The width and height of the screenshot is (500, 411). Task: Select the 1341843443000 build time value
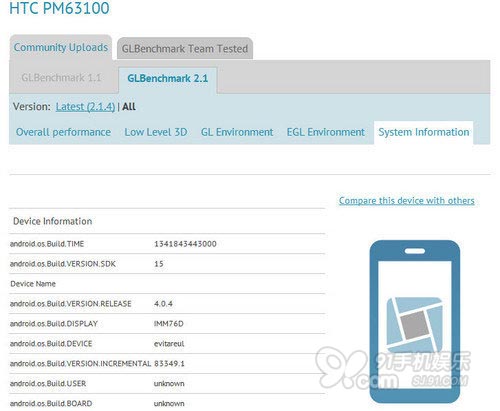(185, 244)
